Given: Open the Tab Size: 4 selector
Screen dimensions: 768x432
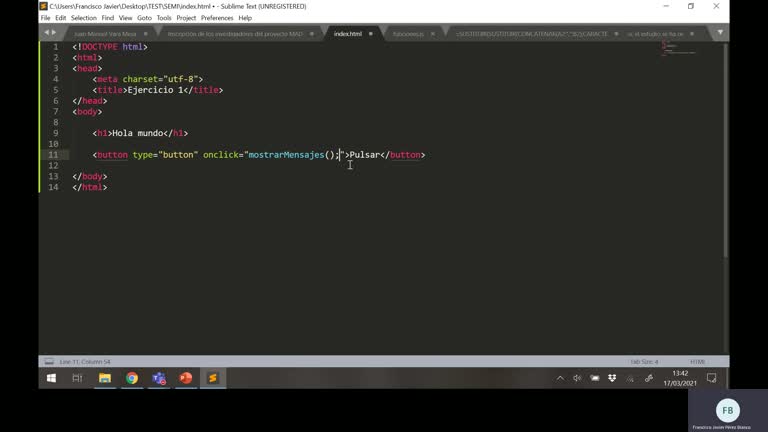Looking at the screenshot, I should click(644, 362).
